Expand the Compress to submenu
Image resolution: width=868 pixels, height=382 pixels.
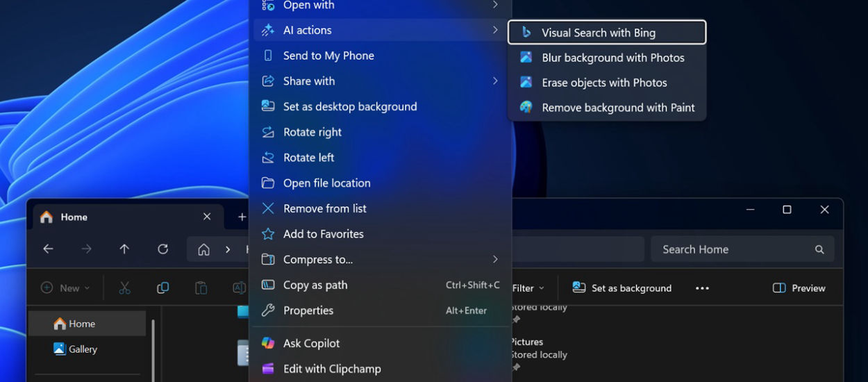[380, 260]
